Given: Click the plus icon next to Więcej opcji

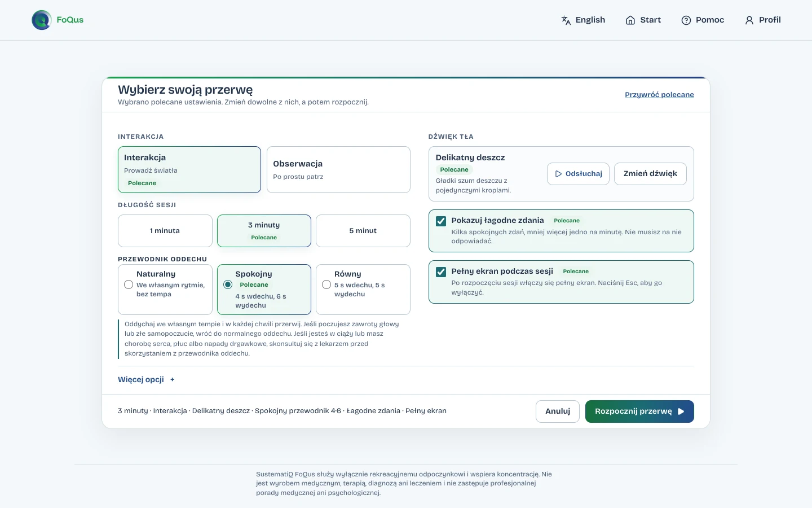Looking at the screenshot, I should tap(173, 379).
